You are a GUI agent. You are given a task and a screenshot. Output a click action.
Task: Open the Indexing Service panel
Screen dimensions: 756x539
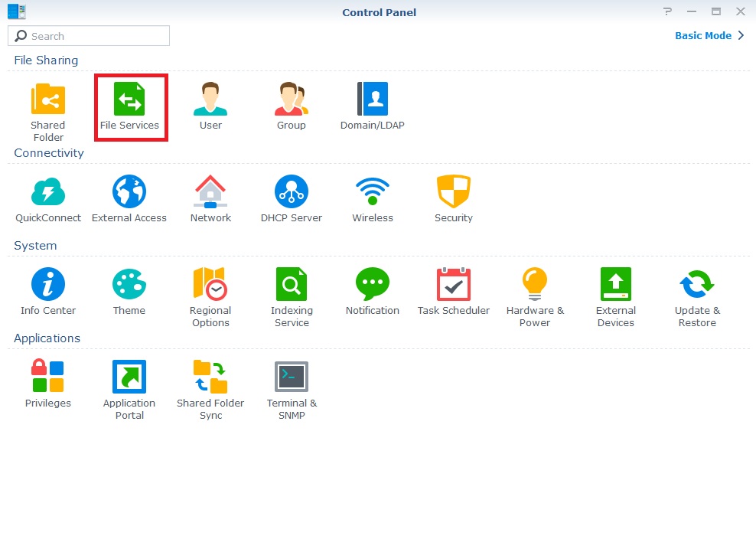pyautogui.click(x=292, y=285)
